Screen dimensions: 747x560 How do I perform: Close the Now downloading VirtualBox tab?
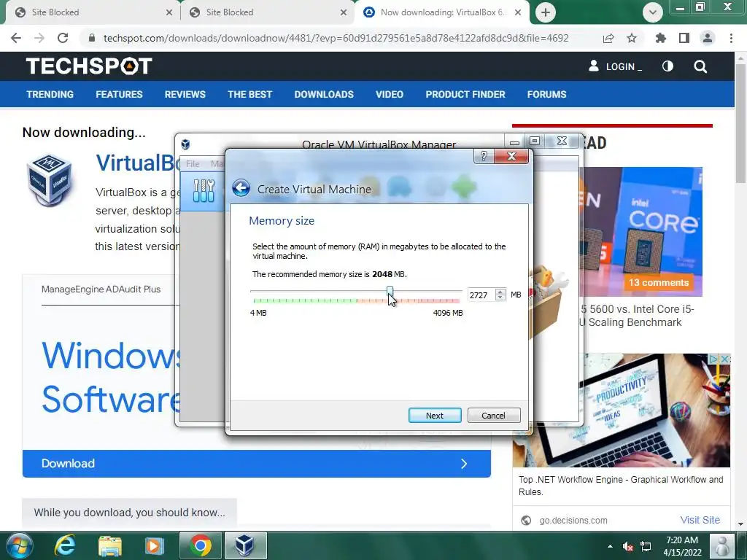[519, 12]
